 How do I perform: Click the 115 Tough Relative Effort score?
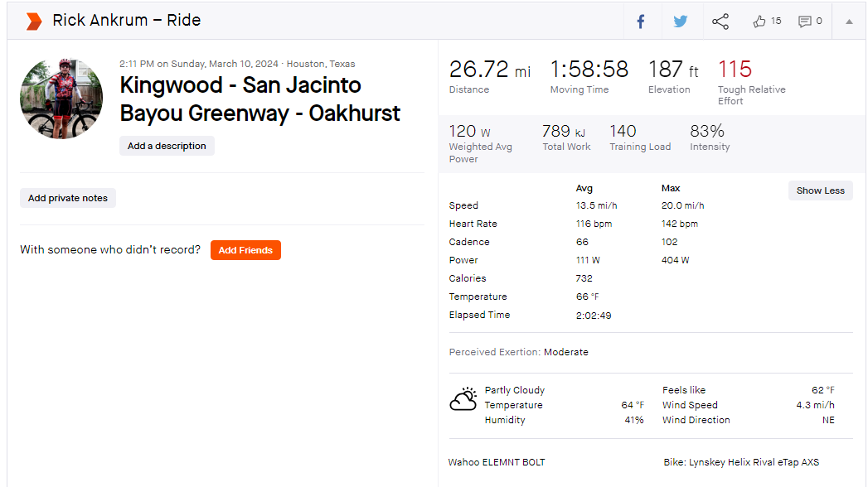click(735, 70)
